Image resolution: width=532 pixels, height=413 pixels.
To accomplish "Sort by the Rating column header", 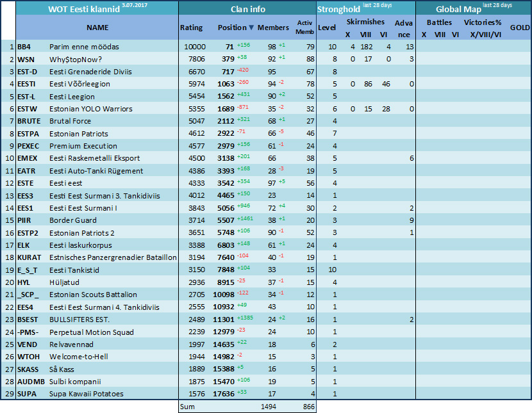I will [192, 28].
